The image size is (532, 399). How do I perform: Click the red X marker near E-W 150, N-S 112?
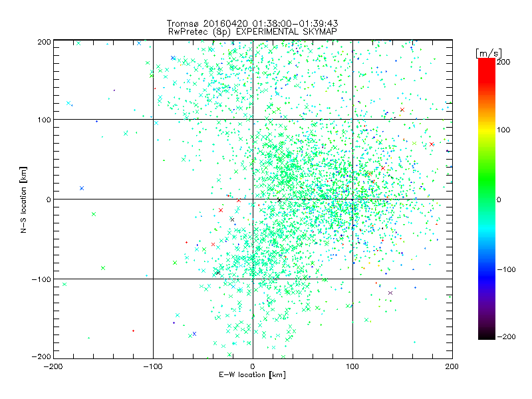402,110
